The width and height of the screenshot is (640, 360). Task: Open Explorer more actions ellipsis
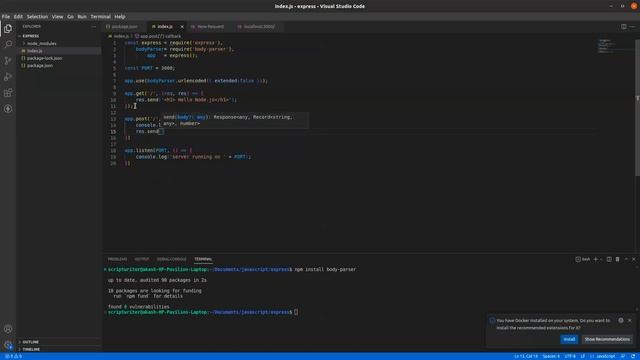pos(93,27)
